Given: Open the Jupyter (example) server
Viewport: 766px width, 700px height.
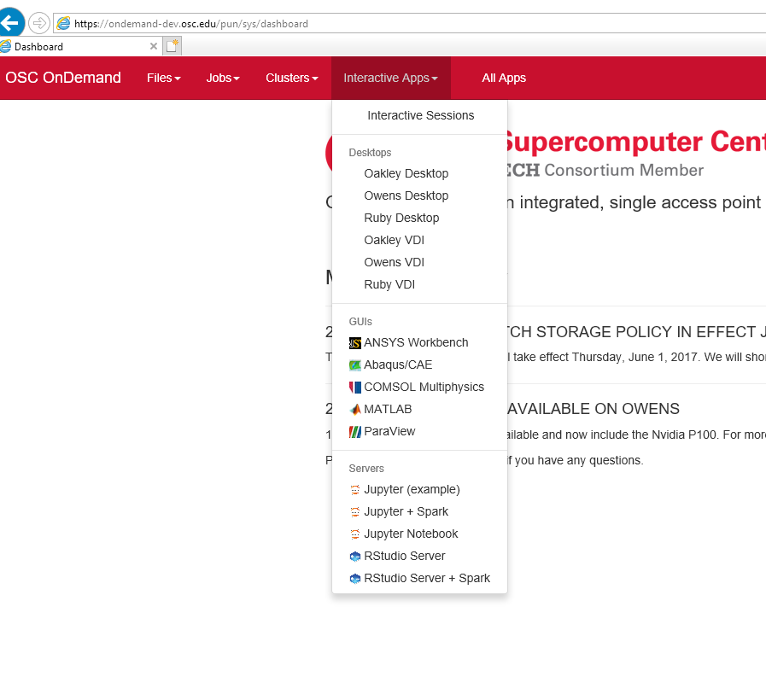Looking at the screenshot, I should (x=412, y=489).
